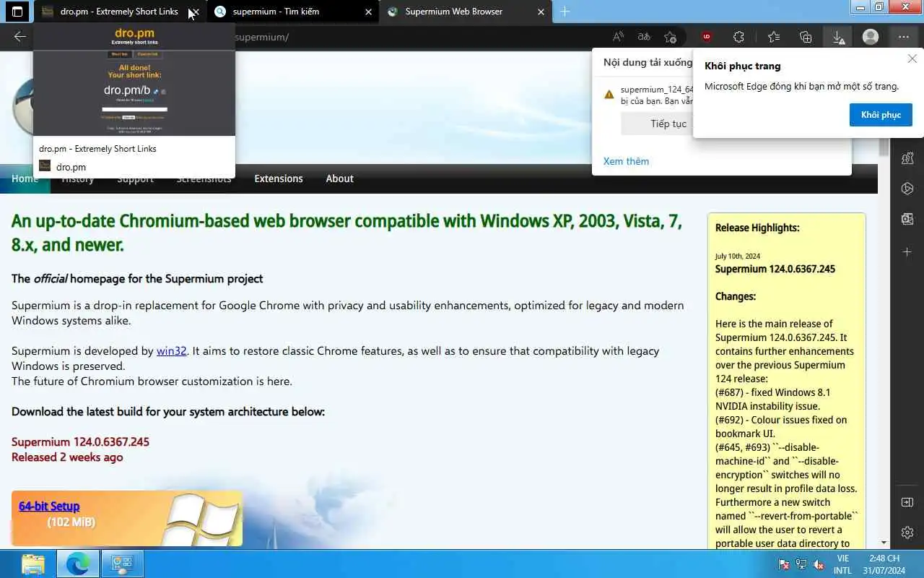
Task: Open the Collections icon
Action: click(806, 37)
